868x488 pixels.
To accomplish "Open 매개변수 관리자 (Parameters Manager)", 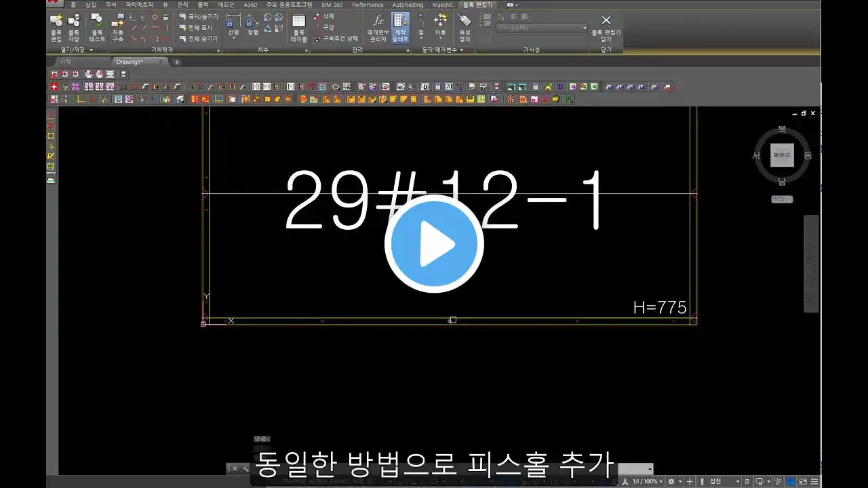I will (378, 28).
